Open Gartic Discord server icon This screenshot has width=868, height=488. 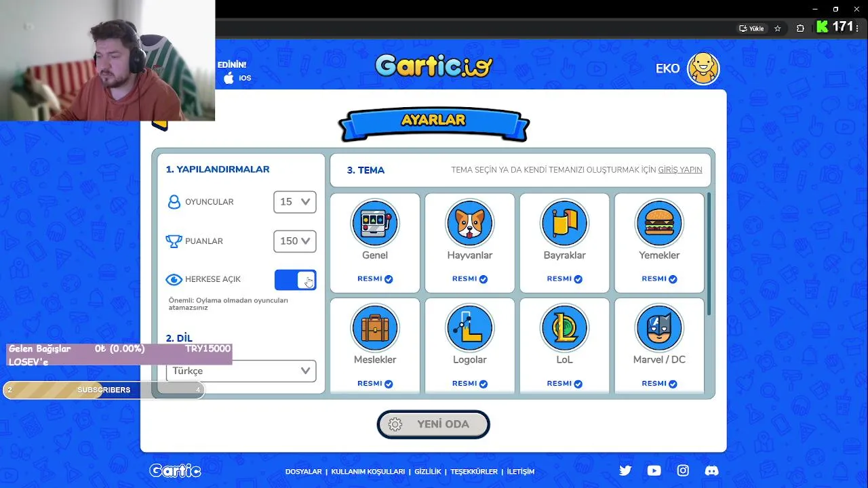(711, 470)
